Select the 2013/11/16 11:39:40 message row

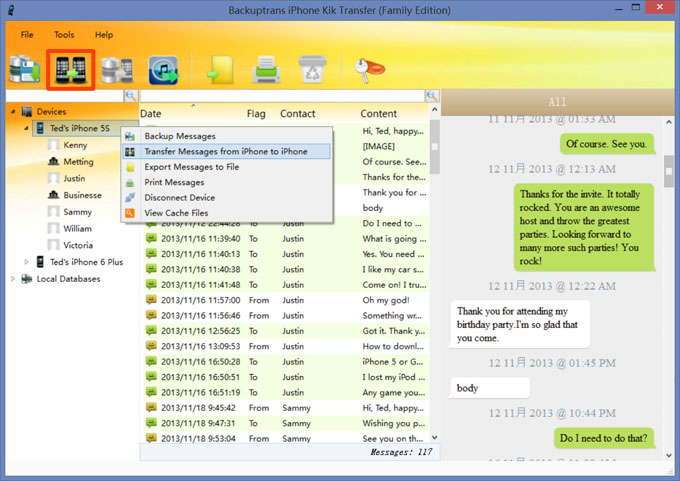tap(286, 239)
